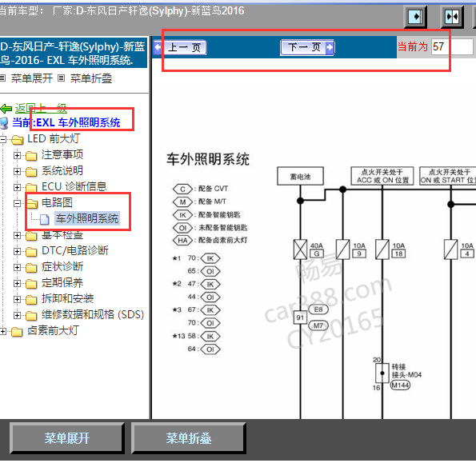This screenshot has width=476, height=467.
Task: Click the E8 connector label
Action: click(x=318, y=309)
